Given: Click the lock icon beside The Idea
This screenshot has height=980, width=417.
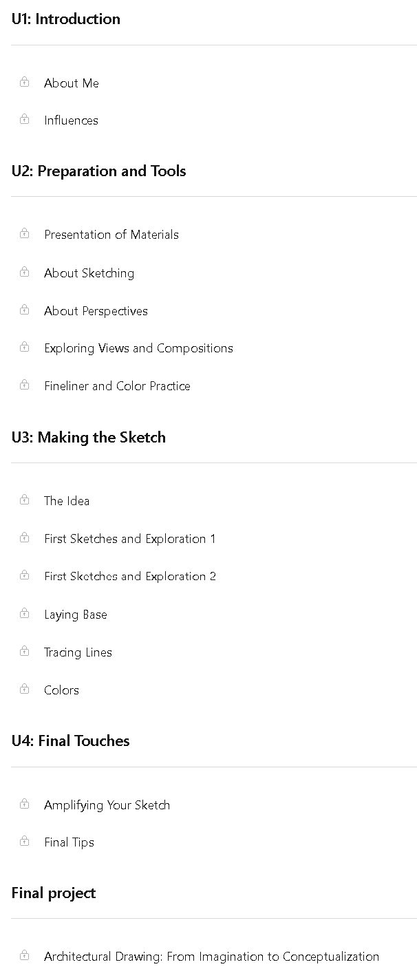Looking at the screenshot, I should 25,500.
